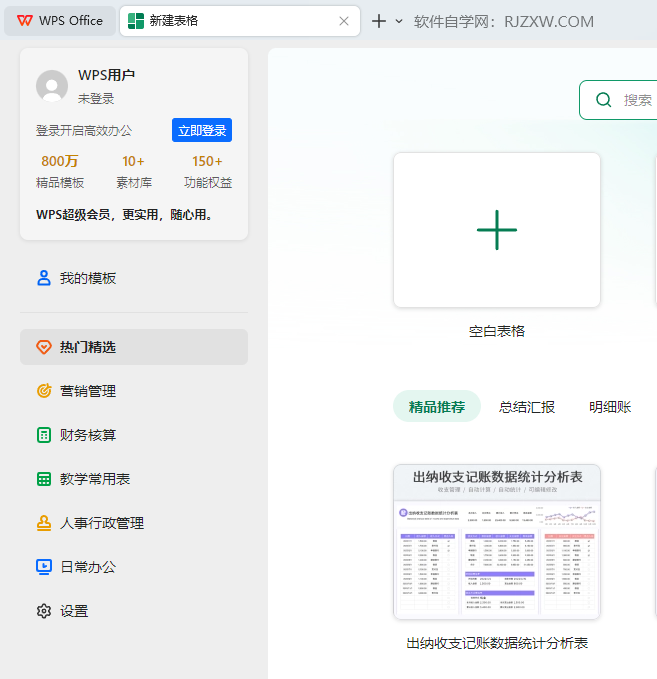Select the 新建表格 tab title
This screenshot has width=657, height=679.
click(174, 20)
